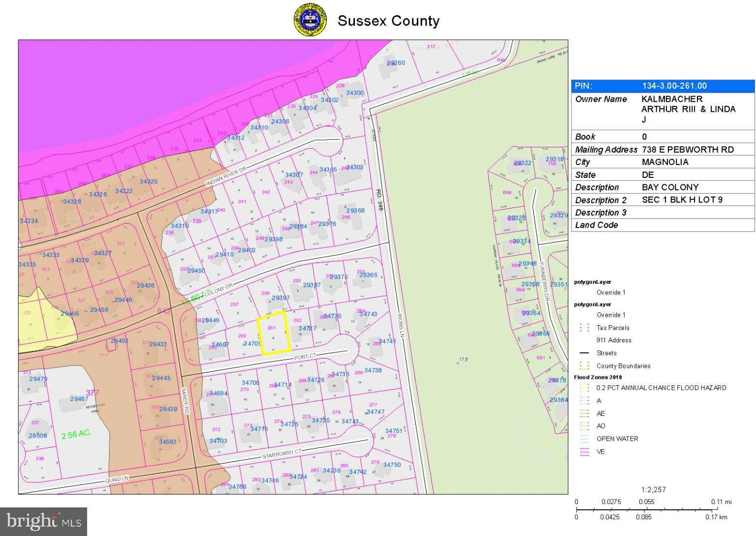Click address 28260 on the map
The height and width of the screenshot is (536, 756).
(396, 63)
